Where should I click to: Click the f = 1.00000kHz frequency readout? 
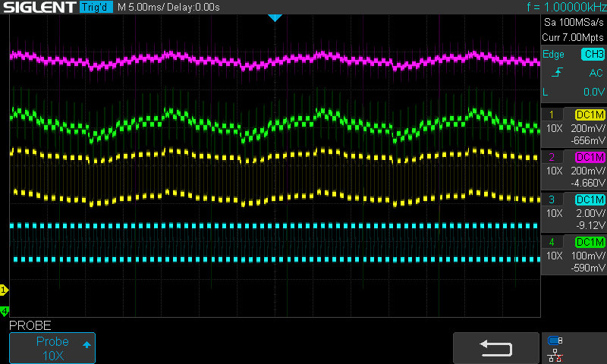pyautogui.click(x=566, y=7)
